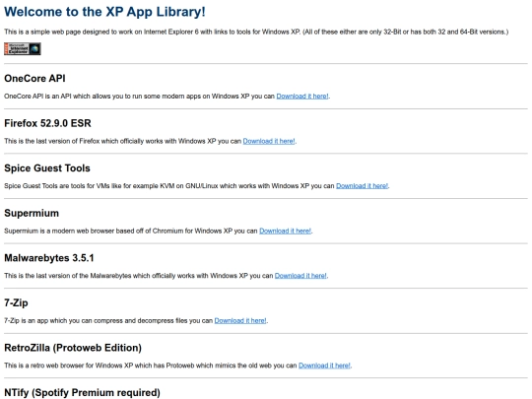This screenshot has width=532, height=399.
Task: Select the RetroZilla (Protoweb Edition) heading
Action: click(x=73, y=348)
